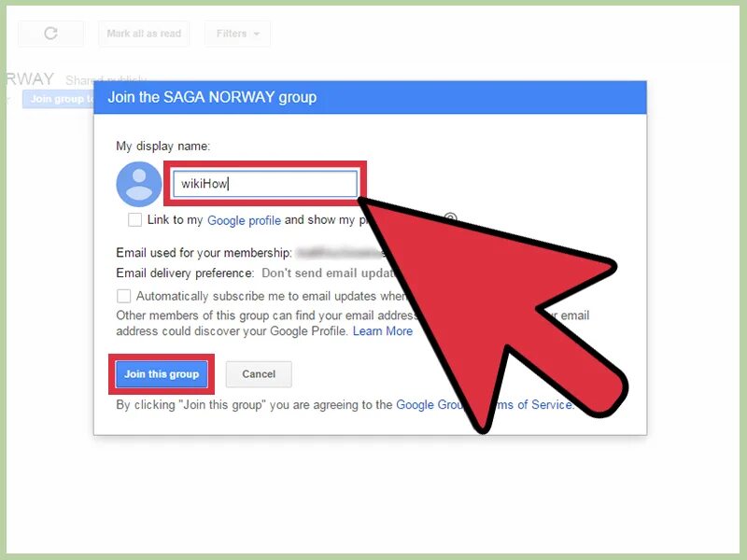Screen dimensions: 747x560
Task: Open the Filters dropdown
Action: click(x=237, y=34)
